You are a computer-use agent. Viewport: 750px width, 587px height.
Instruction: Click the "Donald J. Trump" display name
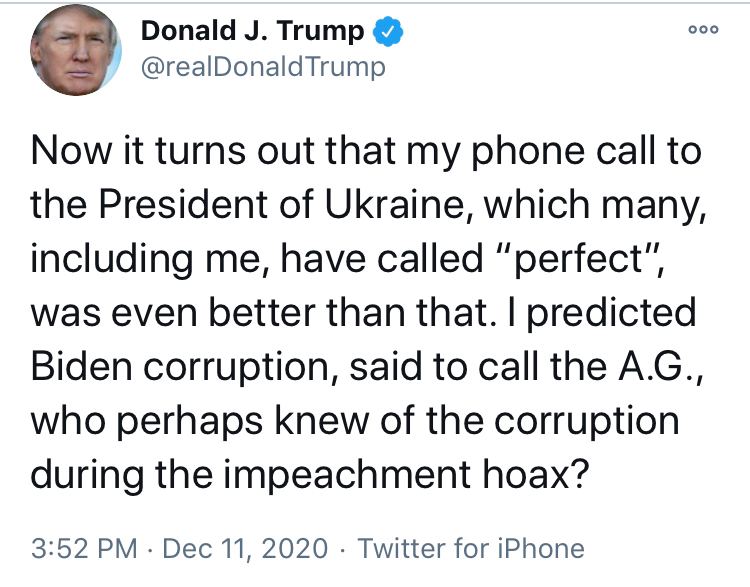[252, 32]
